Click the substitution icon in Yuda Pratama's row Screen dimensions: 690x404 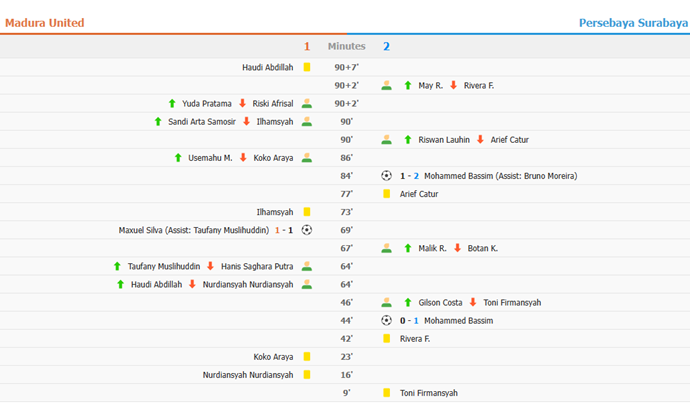pos(307,103)
